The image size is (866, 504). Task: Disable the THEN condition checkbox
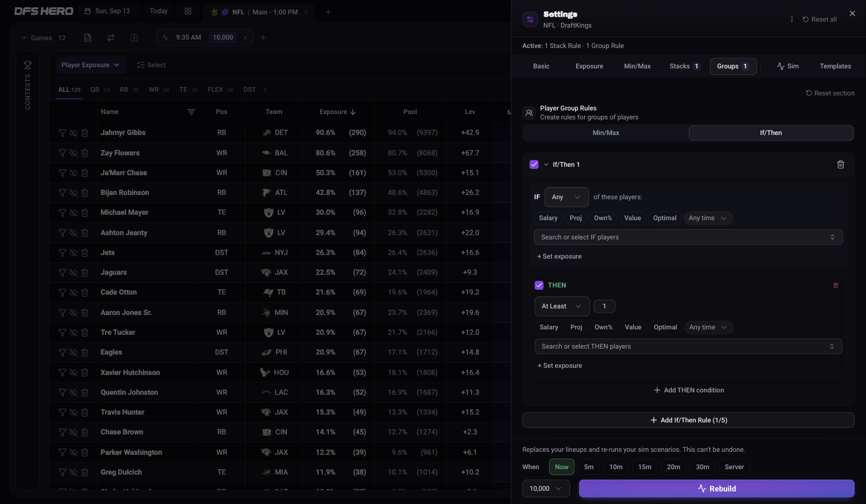(x=539, y=286)
